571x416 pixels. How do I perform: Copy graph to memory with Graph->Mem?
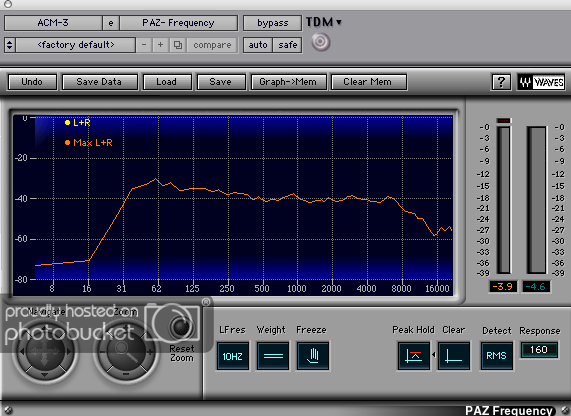(288, 82)
